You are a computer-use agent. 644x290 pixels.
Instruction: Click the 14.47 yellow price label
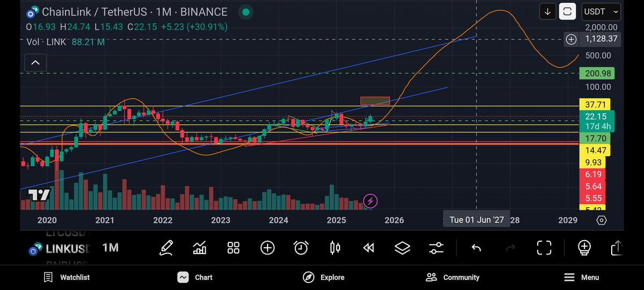point(595,150)
